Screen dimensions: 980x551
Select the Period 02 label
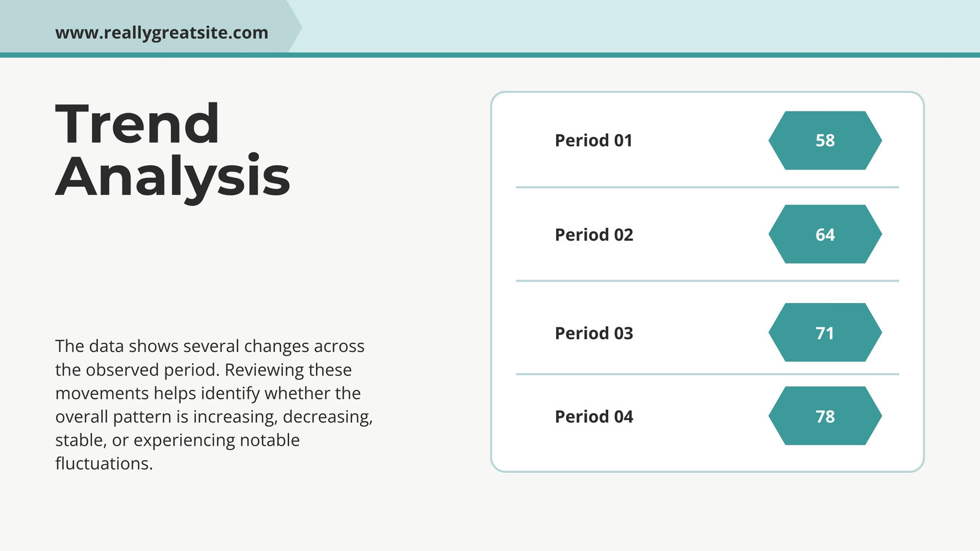(x=594, y=234)
